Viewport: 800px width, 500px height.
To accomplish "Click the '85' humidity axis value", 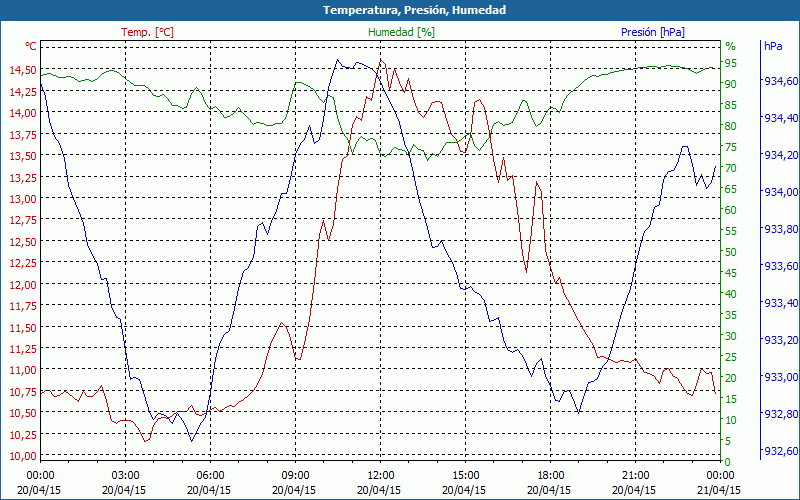I will coord(731,105).
